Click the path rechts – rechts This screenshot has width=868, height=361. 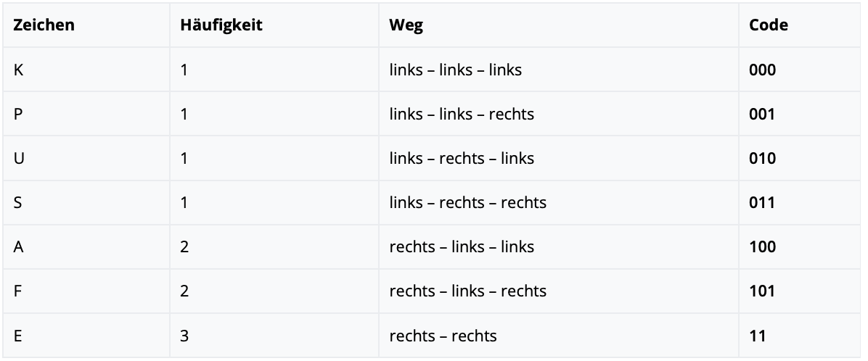(x=443, y=336)
